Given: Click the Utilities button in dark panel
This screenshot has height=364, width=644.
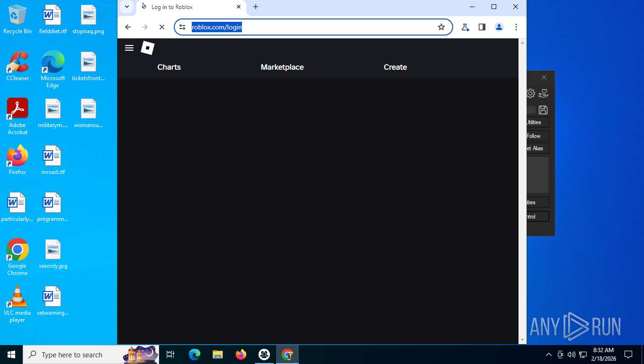Looking at the screenshot, I should coord(538,122).
